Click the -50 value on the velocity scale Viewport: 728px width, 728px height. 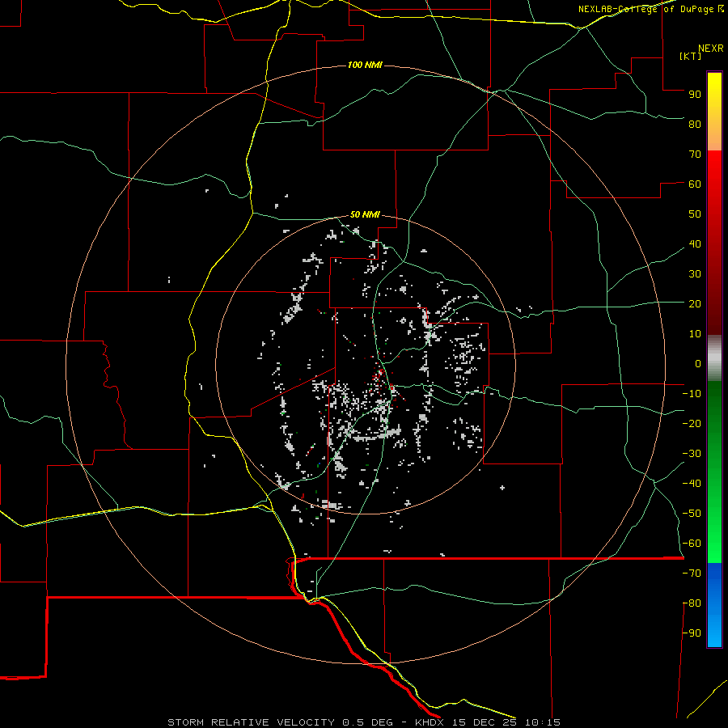click(x=692, y=514)
